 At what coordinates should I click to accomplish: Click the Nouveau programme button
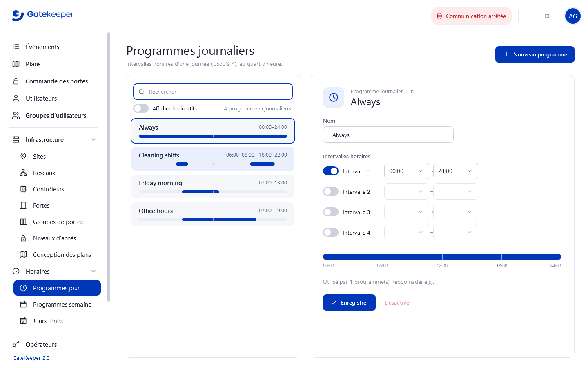click(535, 54)
